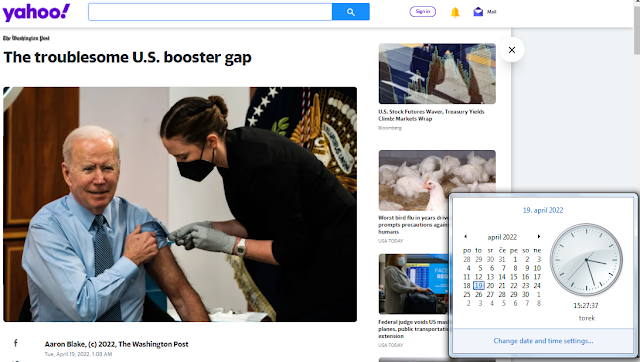Open the Biden booster shot photo
640x362 pixels.
pos(180,204)
